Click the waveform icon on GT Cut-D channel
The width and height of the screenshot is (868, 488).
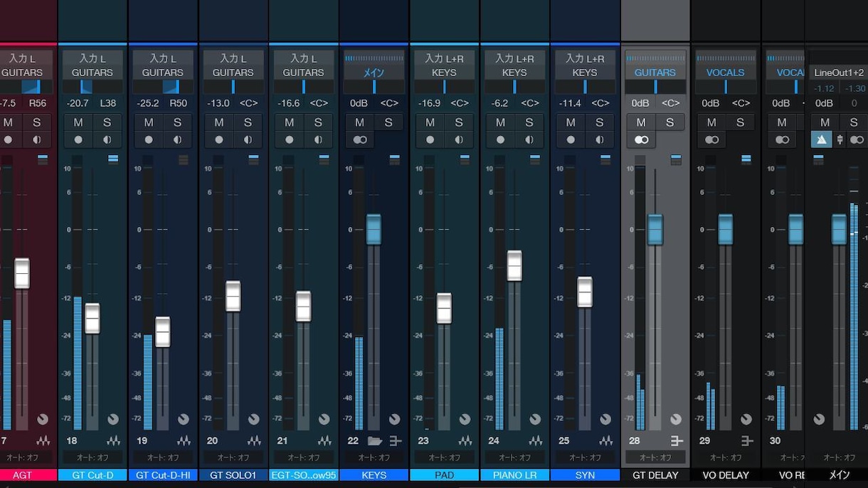pos(114,441)
